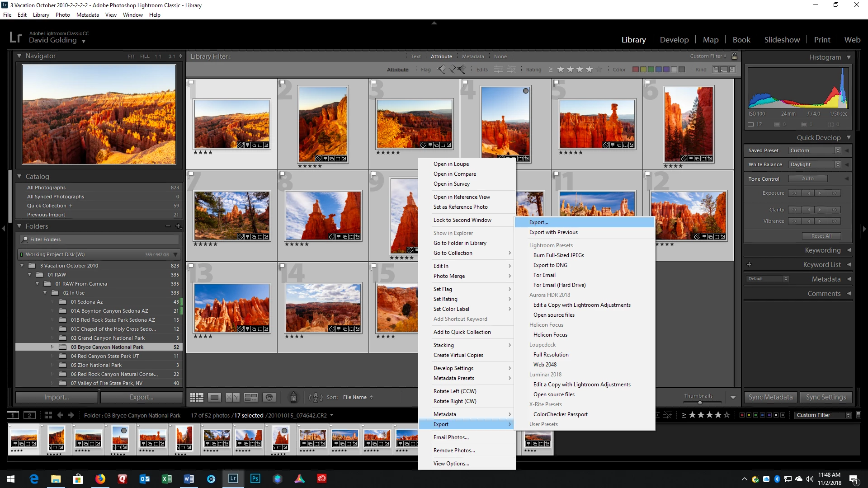Open White Balance Daylight dropdown

[814, 164]
